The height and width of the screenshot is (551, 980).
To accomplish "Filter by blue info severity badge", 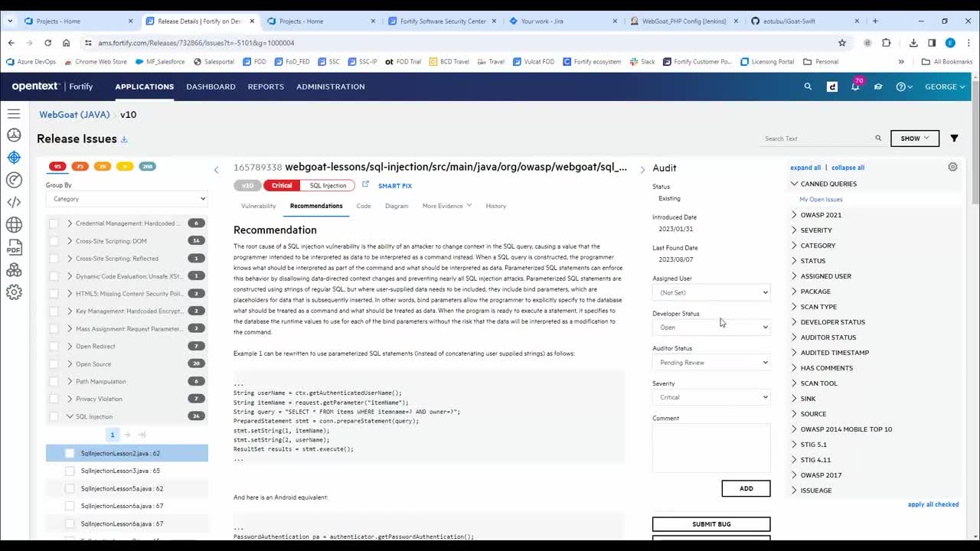I will click(x=147, y=166).
